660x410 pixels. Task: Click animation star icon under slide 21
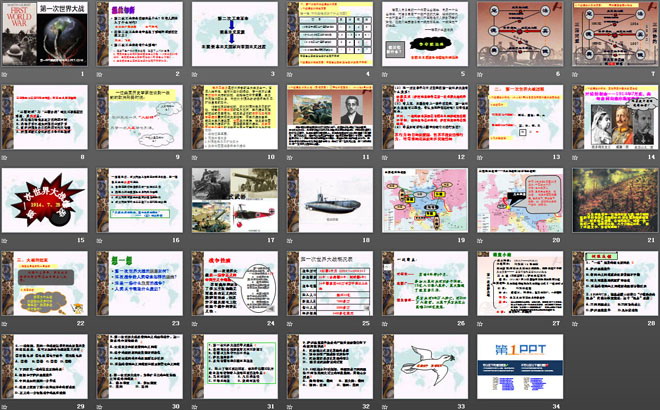pos(575,241)
